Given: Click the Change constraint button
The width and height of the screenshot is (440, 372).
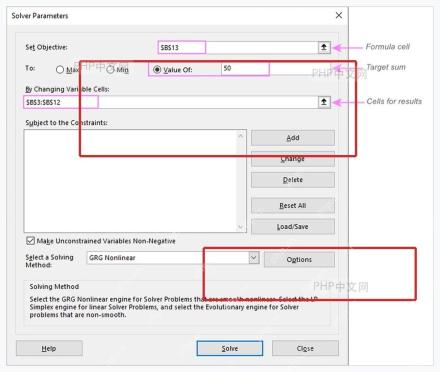Looking at the screenshot, I should [x=293, y=159].
